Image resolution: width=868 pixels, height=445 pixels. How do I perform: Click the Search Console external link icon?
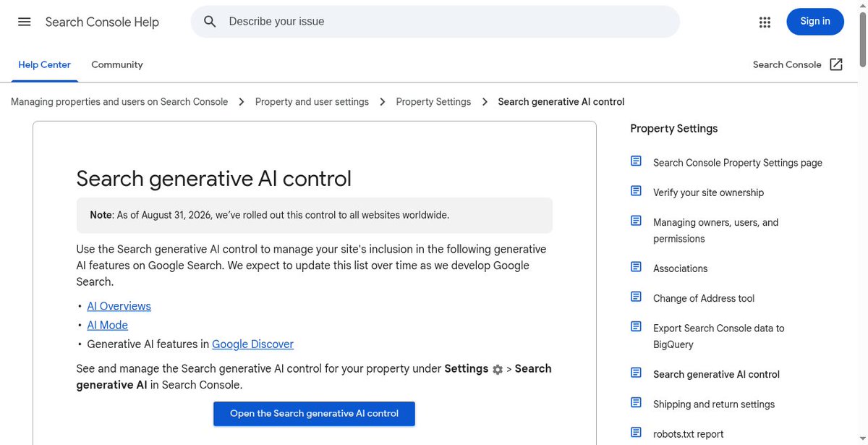point(836,64)
